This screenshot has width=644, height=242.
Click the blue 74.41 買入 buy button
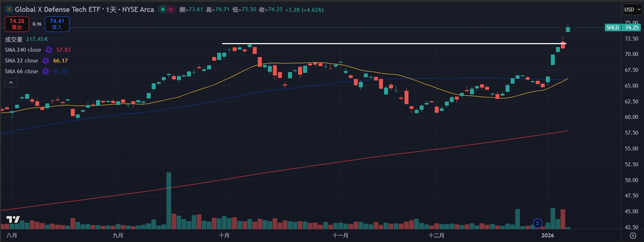click(x=57, y=24)
